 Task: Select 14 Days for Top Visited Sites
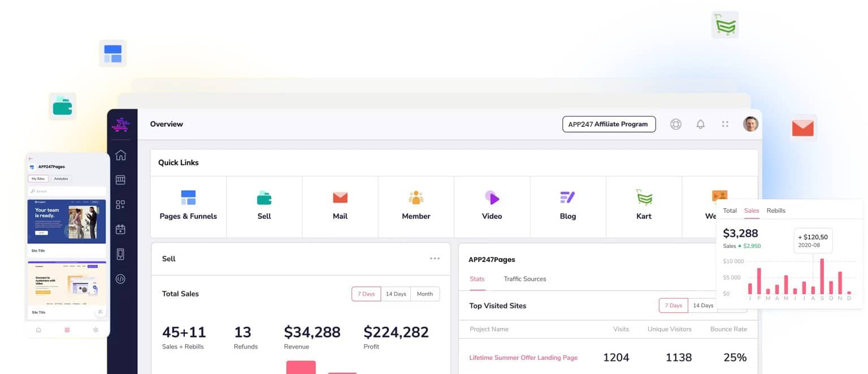pos(702,306)
